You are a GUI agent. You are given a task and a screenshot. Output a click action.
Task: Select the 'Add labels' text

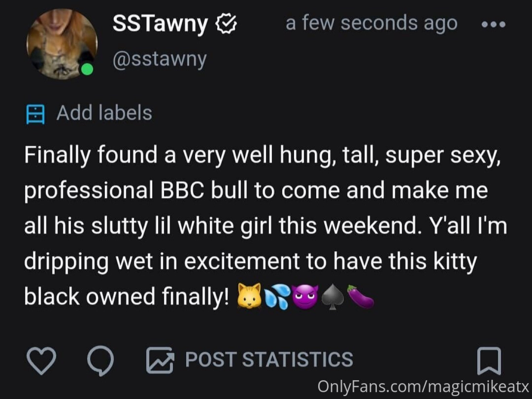click(104, 113)
